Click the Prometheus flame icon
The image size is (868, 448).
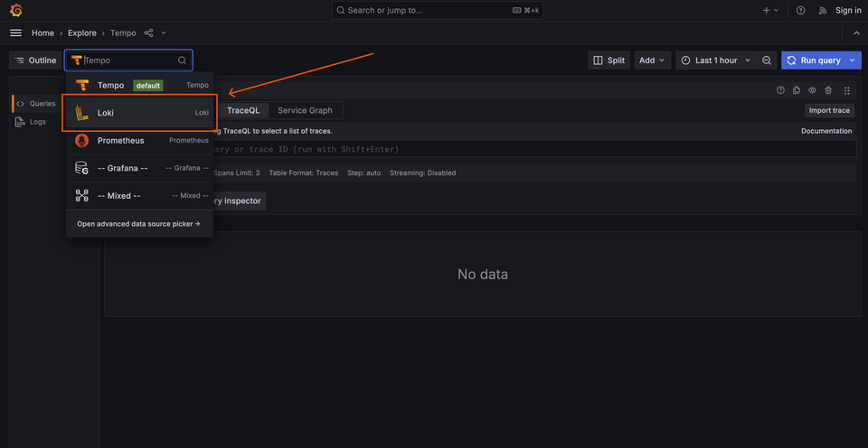point(82,141)
